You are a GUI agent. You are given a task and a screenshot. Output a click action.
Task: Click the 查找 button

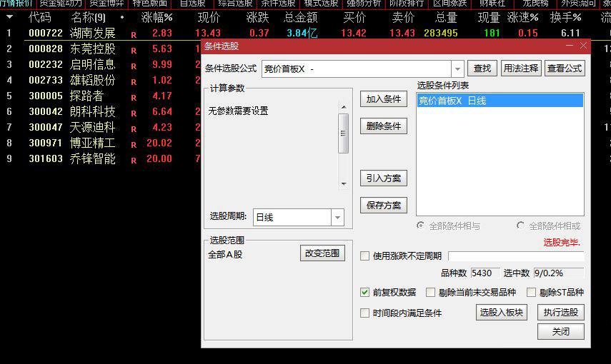(x=482, y=68)
